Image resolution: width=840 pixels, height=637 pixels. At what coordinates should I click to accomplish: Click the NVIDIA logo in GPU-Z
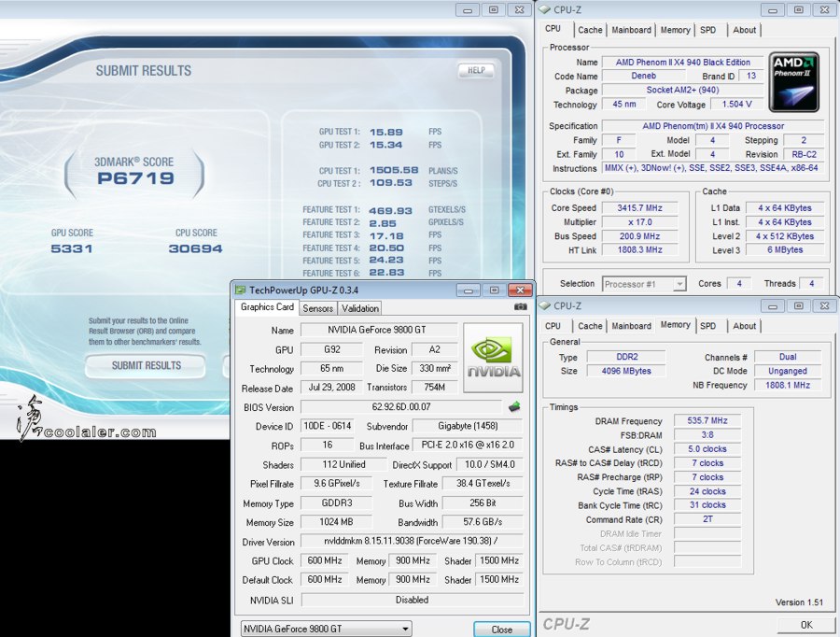pyautogui.click(x=493, y=358)
